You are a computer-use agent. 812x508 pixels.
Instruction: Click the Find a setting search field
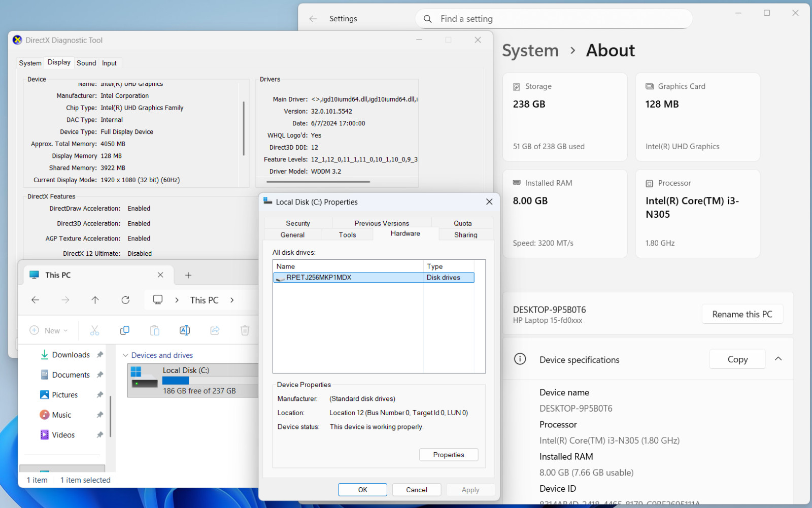click(554, 19)
